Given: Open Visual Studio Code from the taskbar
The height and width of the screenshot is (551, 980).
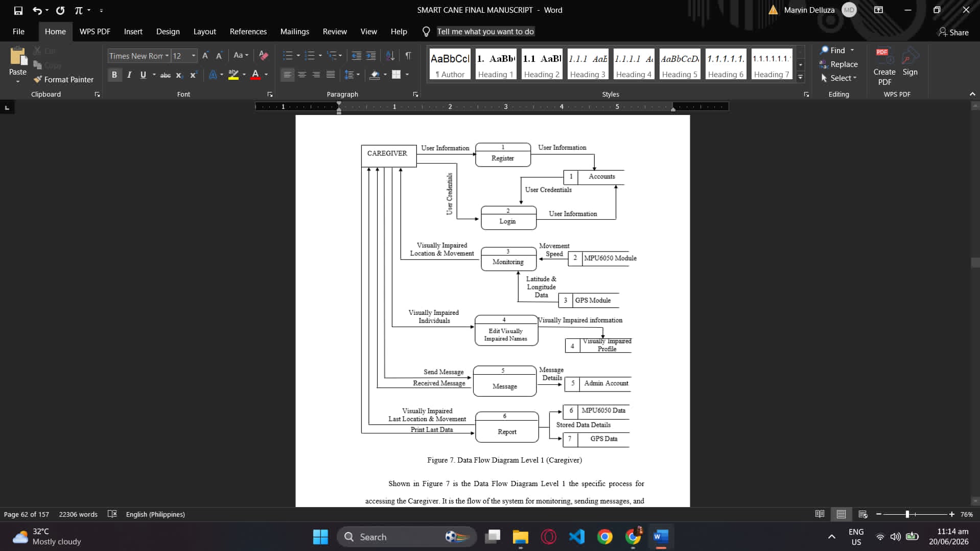Looking at the screenshot, I should coord(577,537).
